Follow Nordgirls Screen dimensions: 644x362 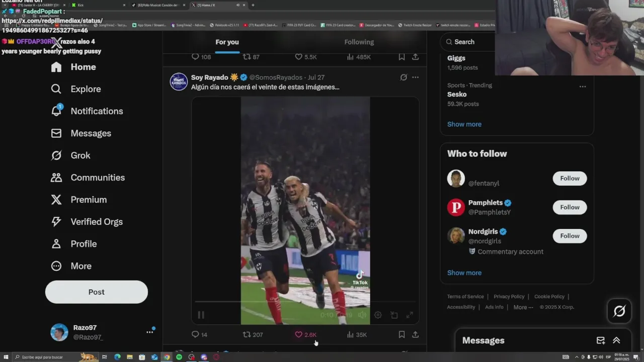coord(570,236)
